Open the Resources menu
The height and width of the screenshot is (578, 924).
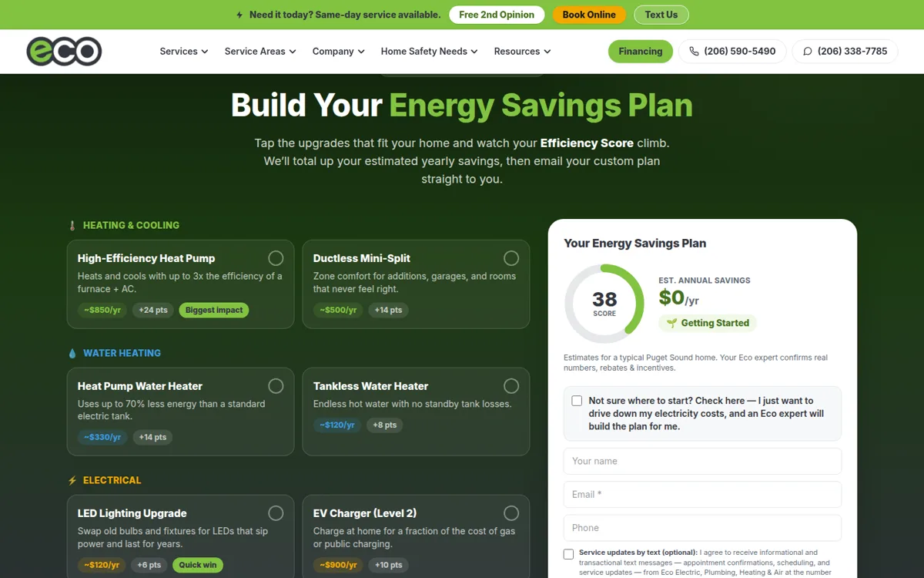[x=523, y=52]
